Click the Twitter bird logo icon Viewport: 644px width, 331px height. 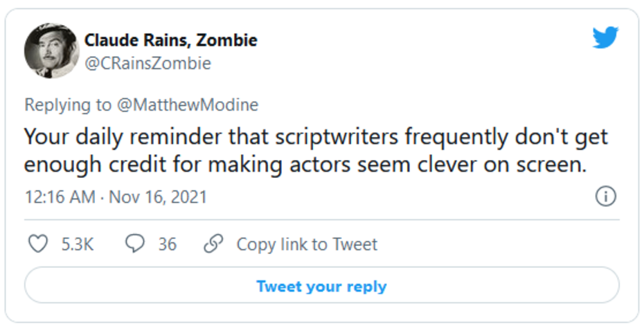coord(605,39)
